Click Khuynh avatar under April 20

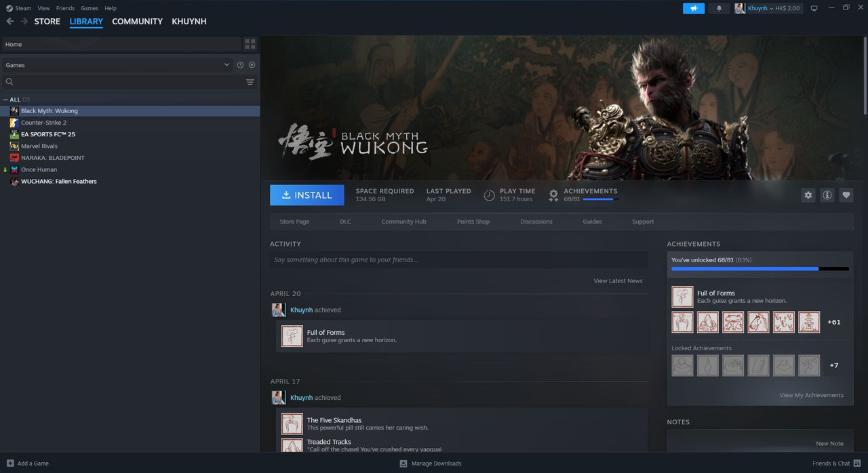point(278,310)
